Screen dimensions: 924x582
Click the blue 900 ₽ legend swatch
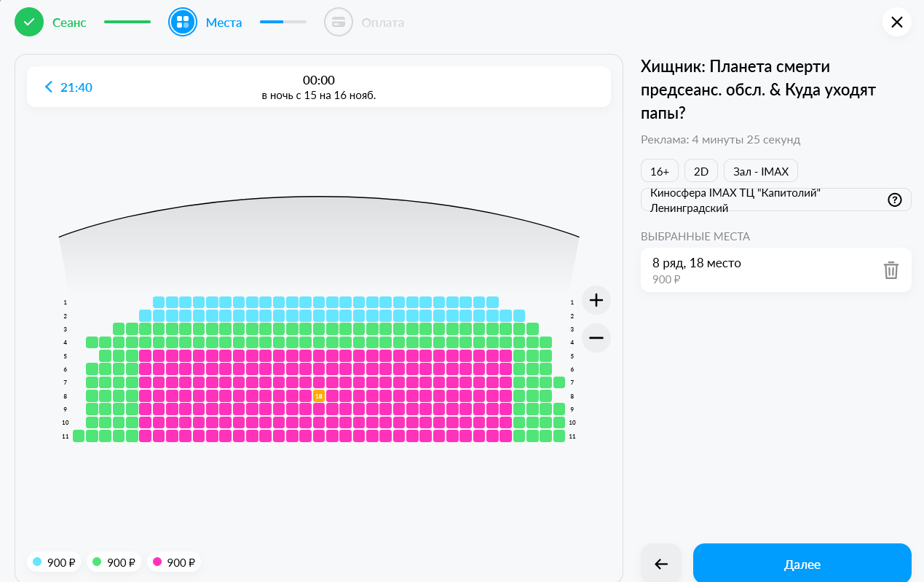[x=37, y=562]
